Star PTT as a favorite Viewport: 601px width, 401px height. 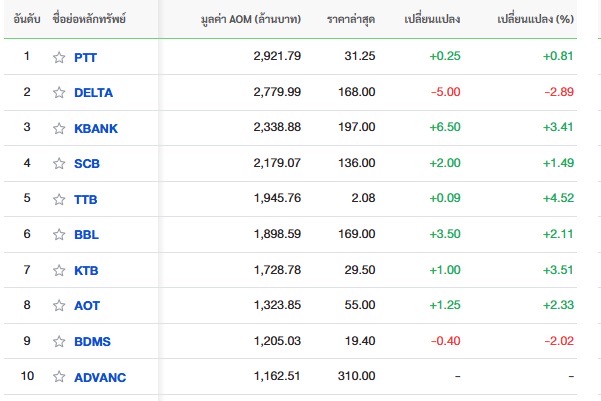[x=59, y=57]
